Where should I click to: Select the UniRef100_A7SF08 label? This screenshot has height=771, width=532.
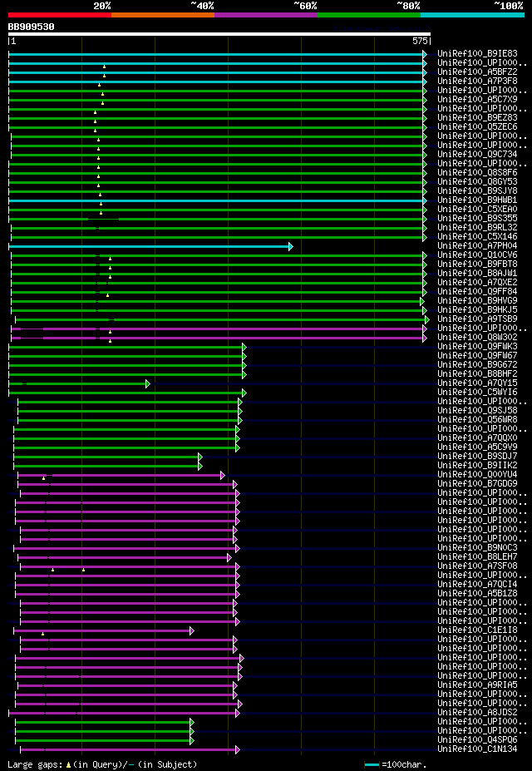pyautogui.click(x=477, y=566)
